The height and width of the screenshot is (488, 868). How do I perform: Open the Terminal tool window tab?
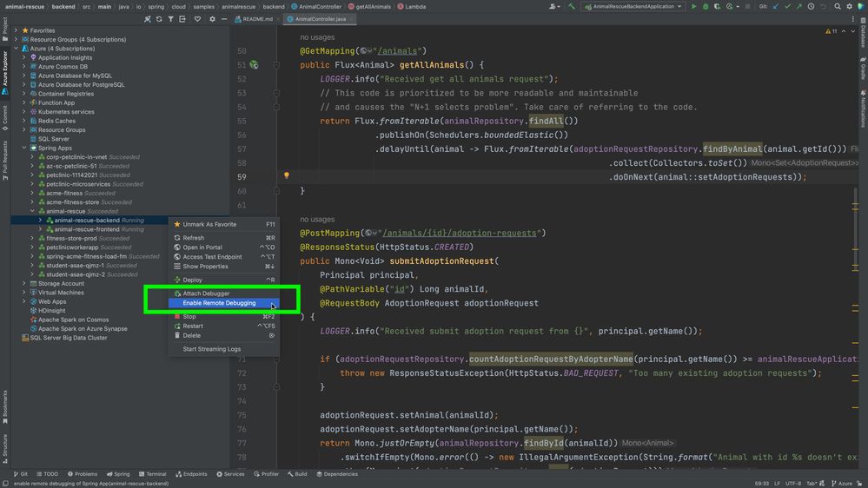click(153, 474)
